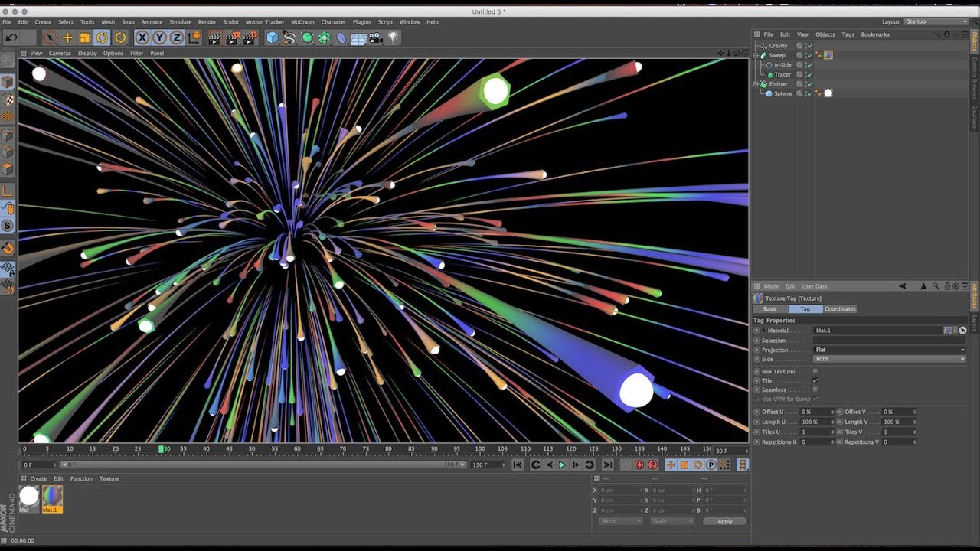Open the File menu
Image resolution: width=980 pixels, height=551 pixels.
click(7, 22)
